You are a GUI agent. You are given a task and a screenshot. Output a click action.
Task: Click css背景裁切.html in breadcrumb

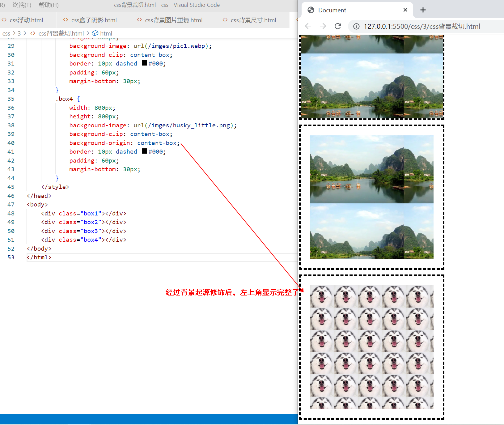(61, 33)
